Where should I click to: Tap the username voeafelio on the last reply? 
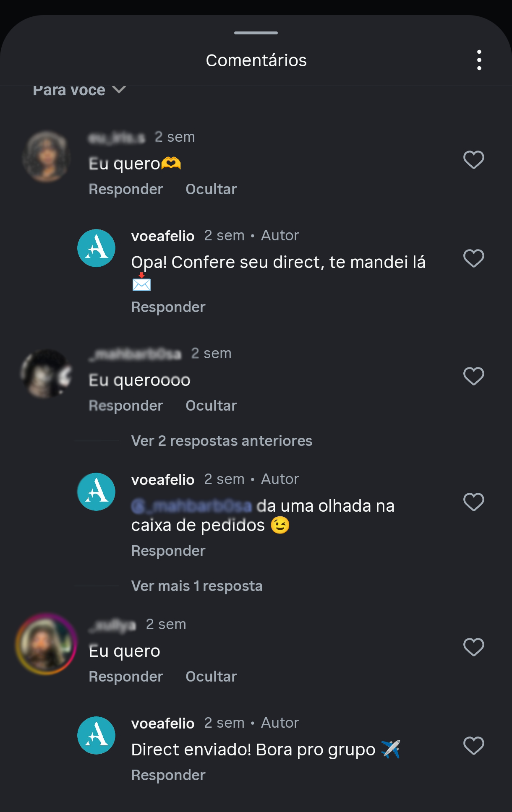coord(163,723)
